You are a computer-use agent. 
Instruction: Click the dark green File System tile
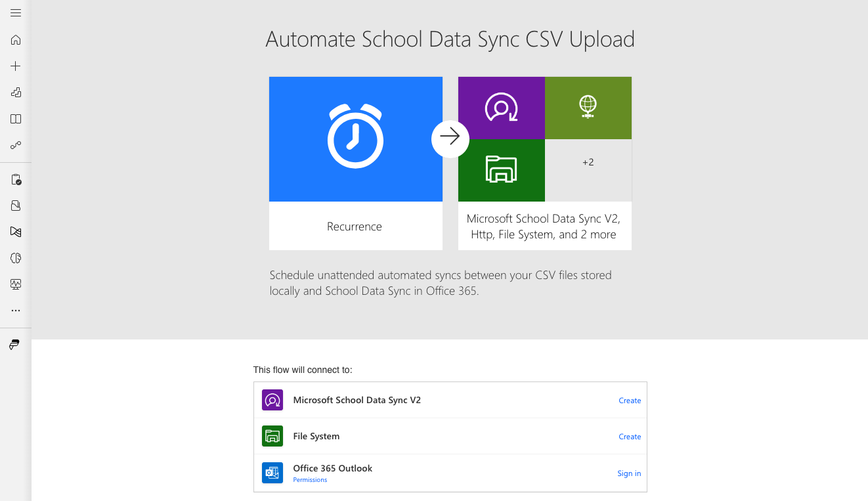[x=502, y=170]
